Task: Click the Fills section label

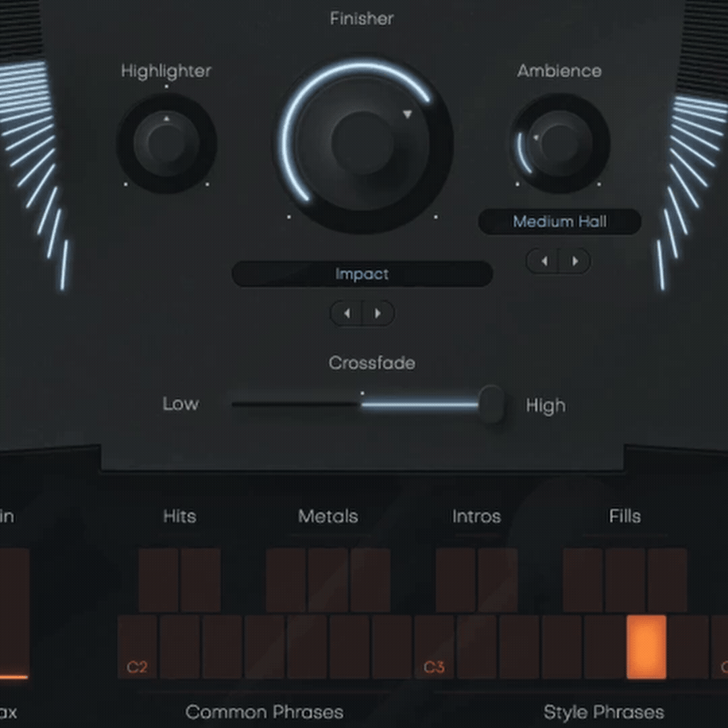Action: coord(625,516)
